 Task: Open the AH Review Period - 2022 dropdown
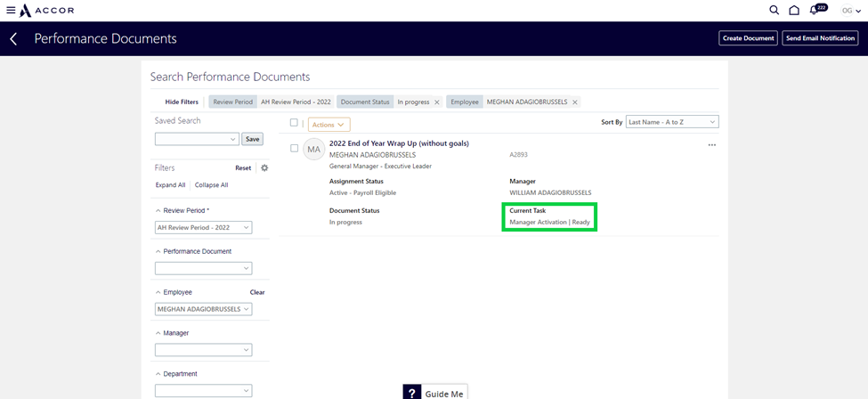pos(203,227)
